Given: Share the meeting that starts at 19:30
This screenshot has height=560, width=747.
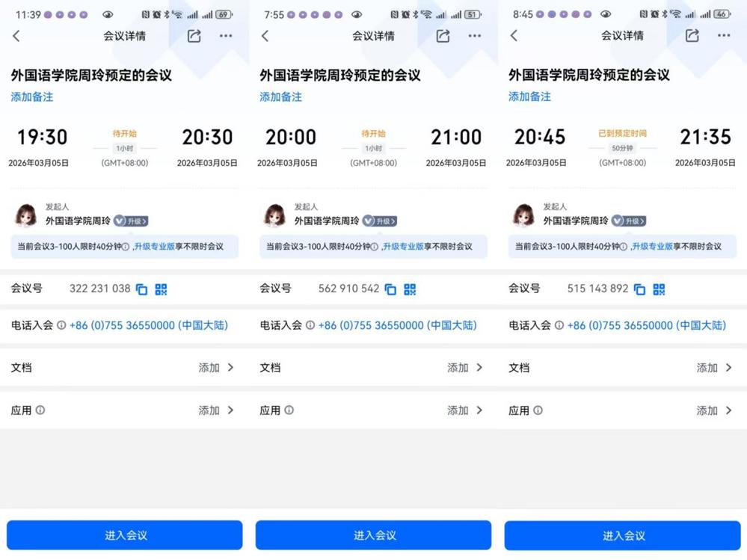Looking at the screenshot, I should tap(194, 36).
